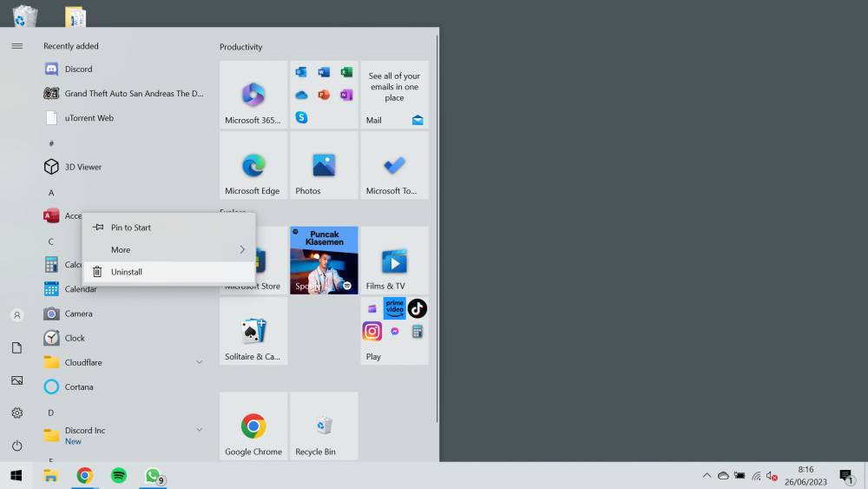Screen dimensions: 868x489
Task: Click the muted volume tray icon
Action: (772, 476)
